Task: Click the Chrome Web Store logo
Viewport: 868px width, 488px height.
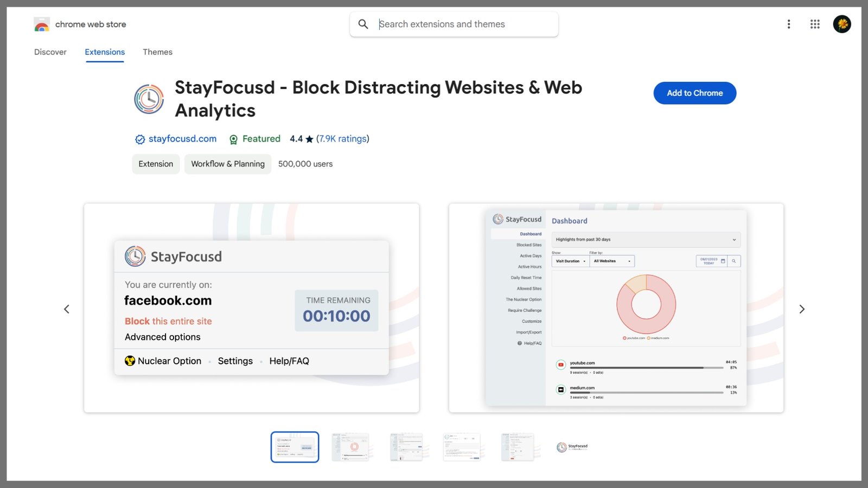Action: [x=42, y=24]
